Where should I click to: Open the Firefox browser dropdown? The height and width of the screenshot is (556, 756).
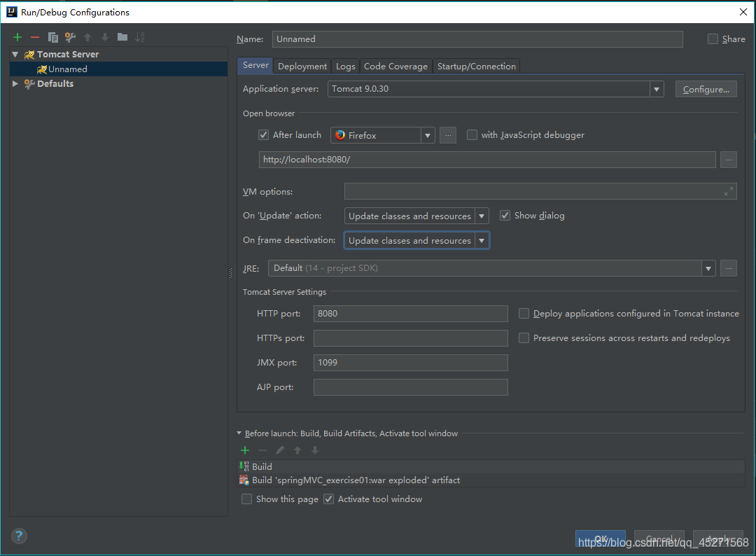point(427,135)
